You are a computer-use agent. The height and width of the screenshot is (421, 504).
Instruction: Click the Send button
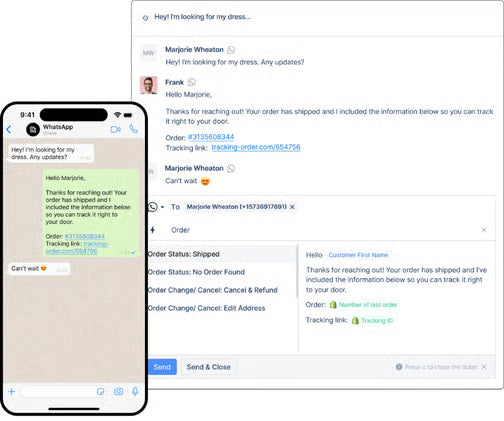click(x=162, y=367)
